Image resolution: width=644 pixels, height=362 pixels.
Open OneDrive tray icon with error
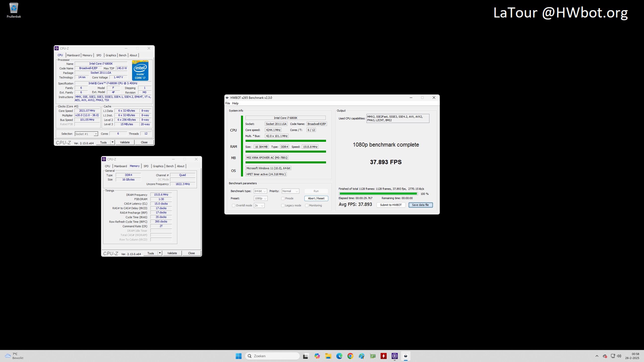coord(605,356)
